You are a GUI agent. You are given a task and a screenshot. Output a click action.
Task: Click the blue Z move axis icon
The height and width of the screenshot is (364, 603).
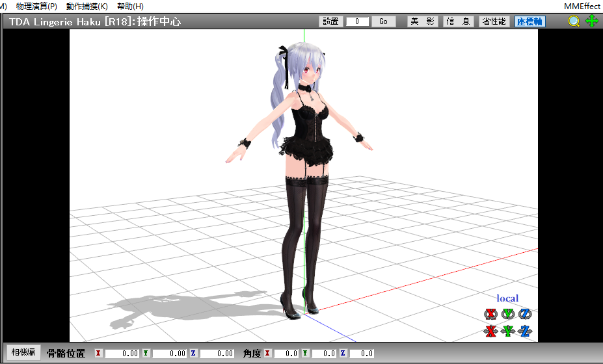click(x=525, y=331)
